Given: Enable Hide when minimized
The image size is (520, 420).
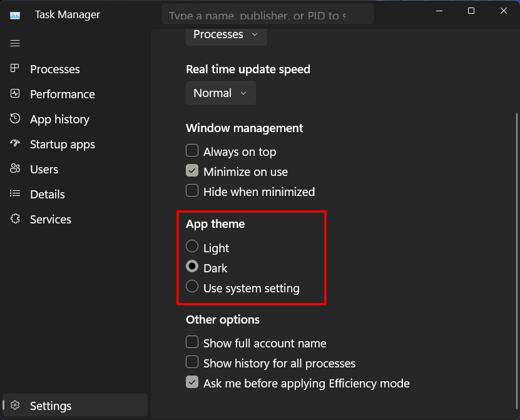Looking at the screenshot, I should pos(192,192).
